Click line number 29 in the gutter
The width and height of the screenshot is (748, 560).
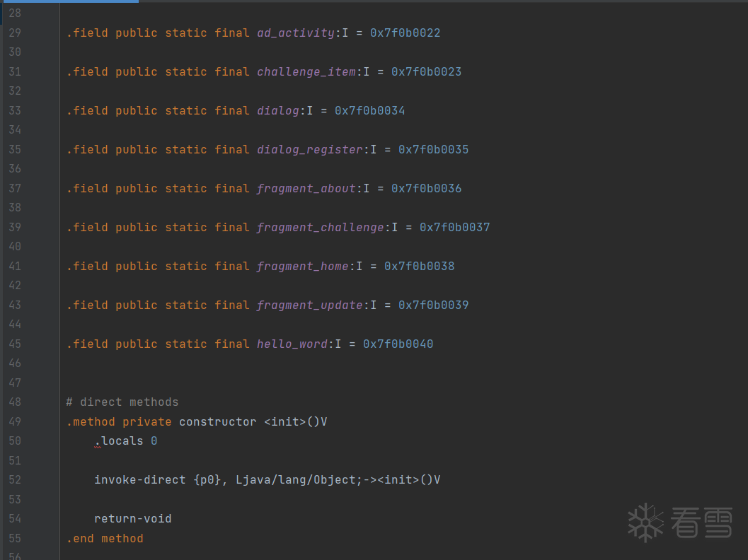(x=15, y=33)
